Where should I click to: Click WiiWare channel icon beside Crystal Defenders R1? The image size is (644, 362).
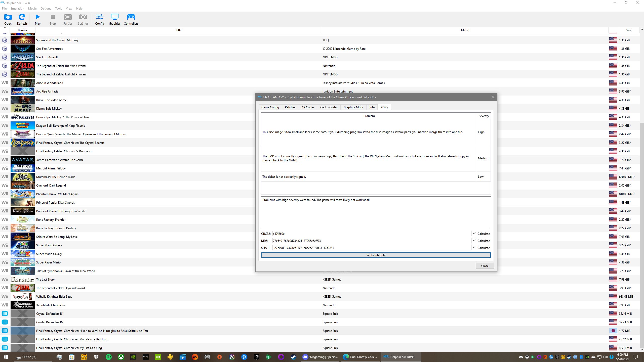click(5, 313)
